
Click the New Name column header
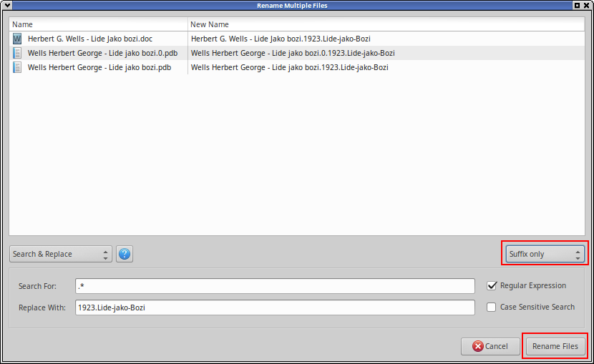coord(386,24)
